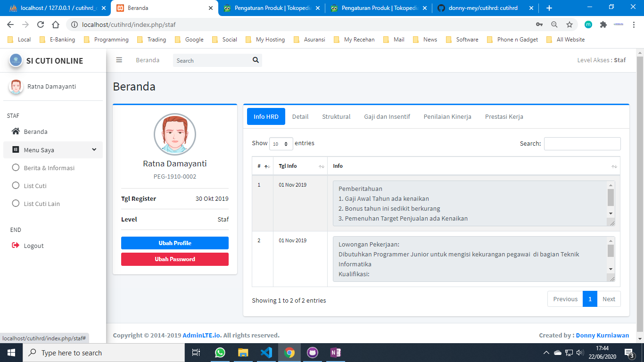
Task: Select the Berita & Informasi circle item
Action: [16, 168]
